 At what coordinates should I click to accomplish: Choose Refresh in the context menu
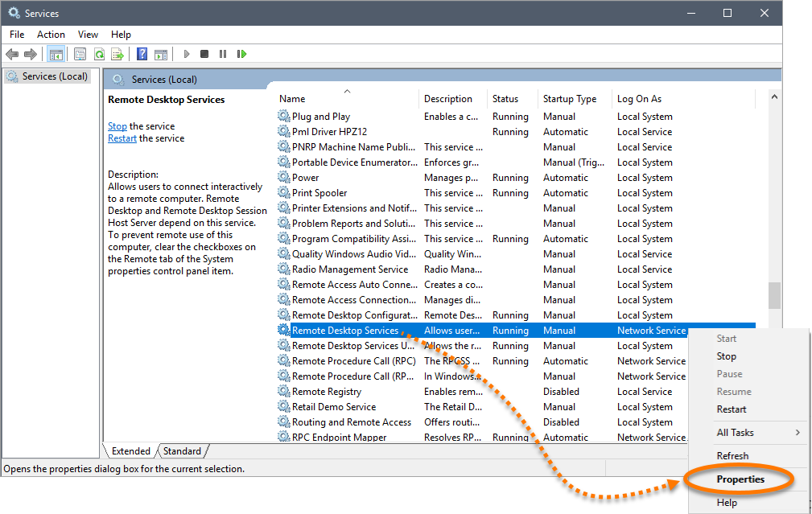pos(732,455)
